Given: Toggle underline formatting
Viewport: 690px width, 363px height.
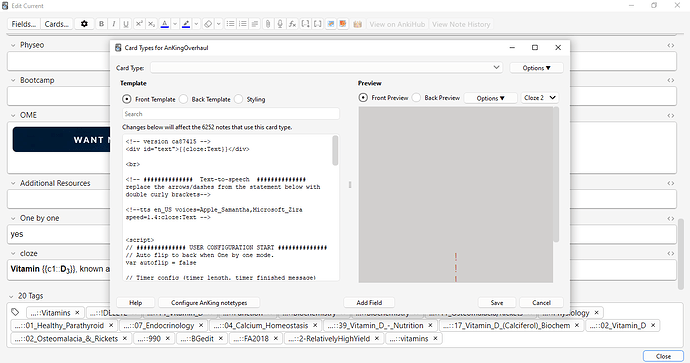Looking at the screenshot, I should (x=126, y=24).
